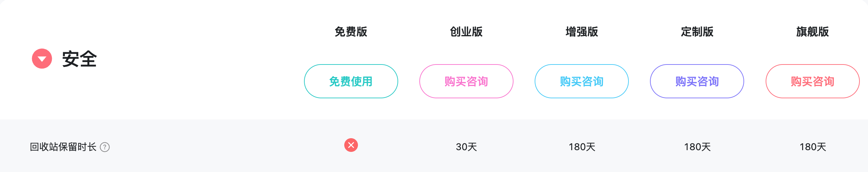Screen dimensions: 868x172
Task: Click the 180天 value under 旗舰版
Action: click(x=813, y=147)
